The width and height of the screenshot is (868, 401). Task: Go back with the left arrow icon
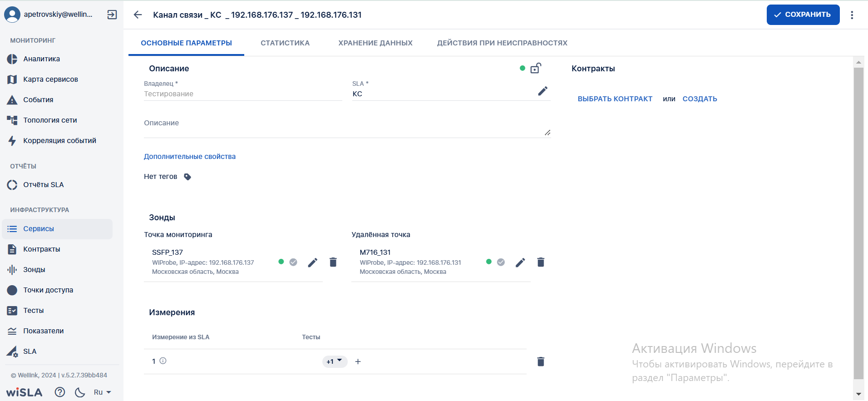[x=138, y=15]
